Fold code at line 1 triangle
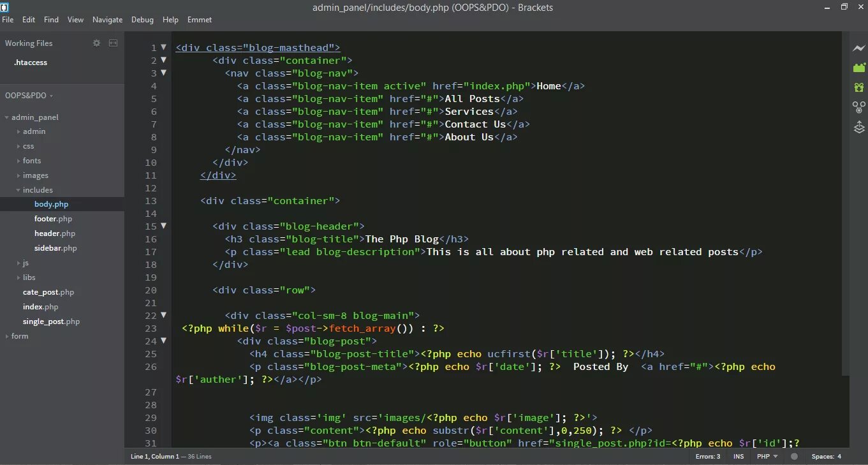This screenshot has height=465, width=868. pyautogui.click(x=163, y=47)
